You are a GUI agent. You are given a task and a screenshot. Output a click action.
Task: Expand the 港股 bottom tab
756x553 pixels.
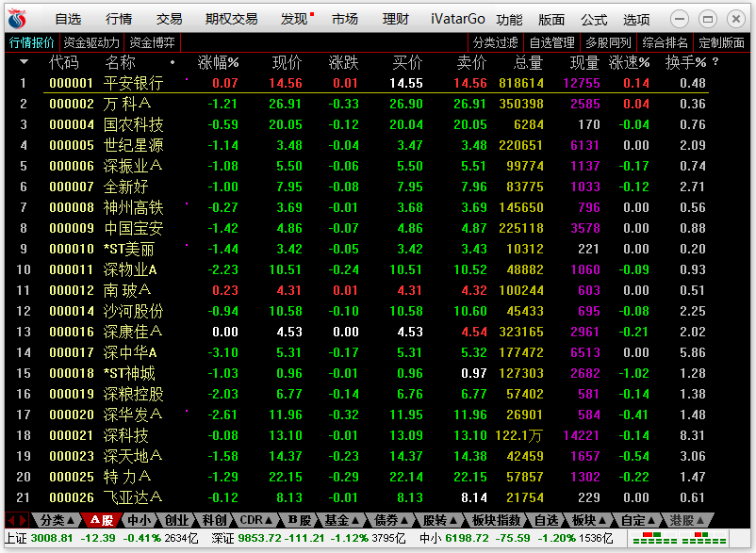[686, 520]
